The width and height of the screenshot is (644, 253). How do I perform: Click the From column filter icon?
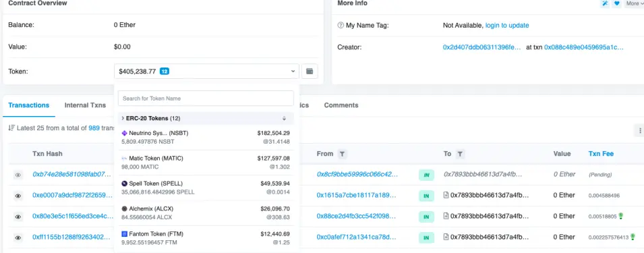click(x=342, y=154)
